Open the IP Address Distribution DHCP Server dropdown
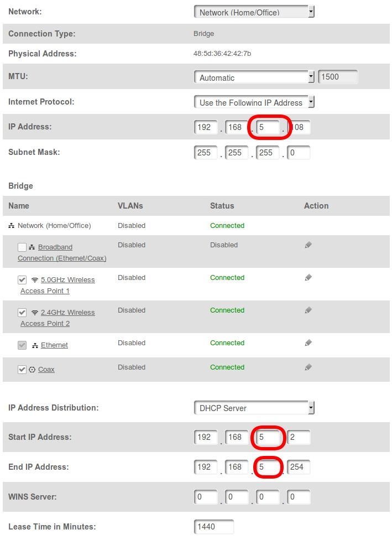The height and width of the screenshot is (545, 392). click(x=254, y=408)
